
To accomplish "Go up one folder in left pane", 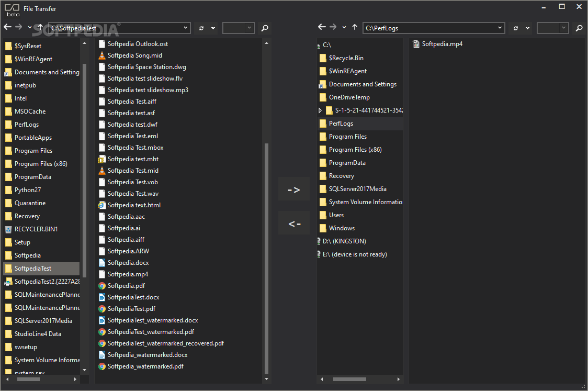I will coord(40,27).
